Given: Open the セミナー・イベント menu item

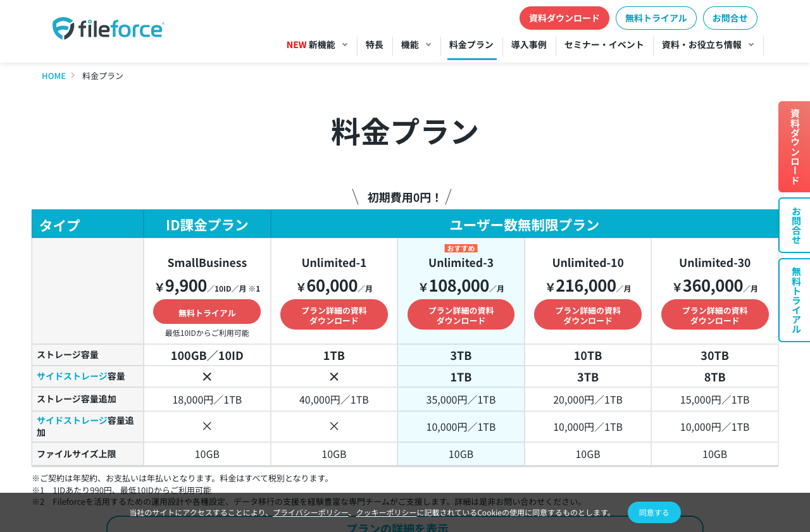Looking at the screenshot, I should tap(604, 45).
